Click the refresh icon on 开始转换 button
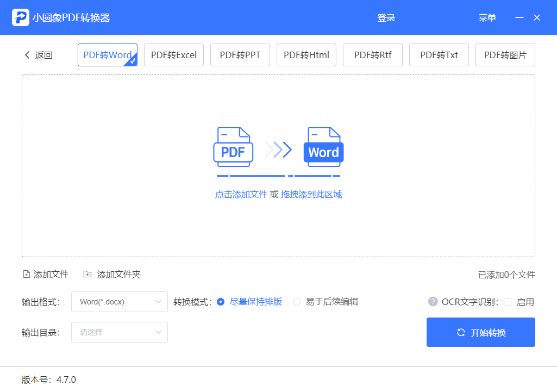 [461, 332]
